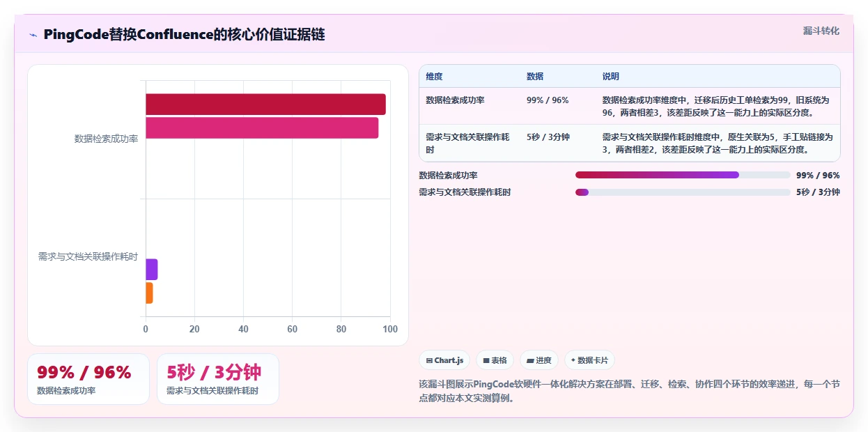Viewport: 868px width, 432px height.
Task: Click the 漏斗转化 label in header
Action: (821, 31)
